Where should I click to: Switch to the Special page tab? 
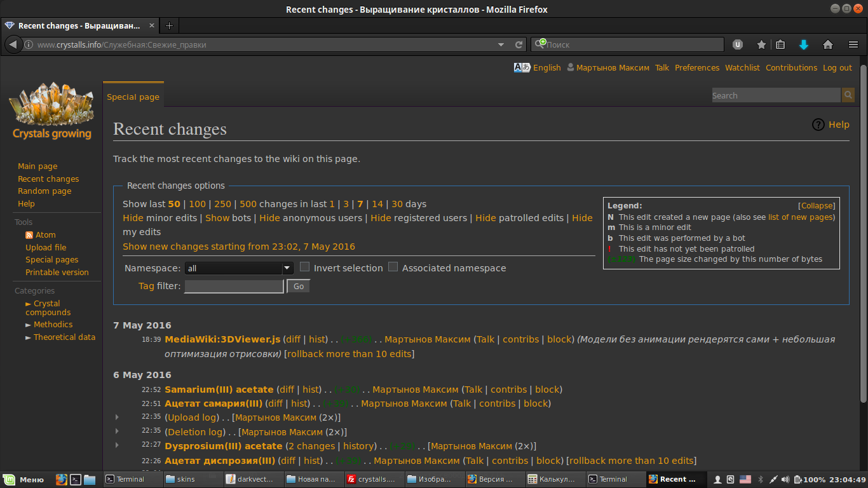point(133,97)
